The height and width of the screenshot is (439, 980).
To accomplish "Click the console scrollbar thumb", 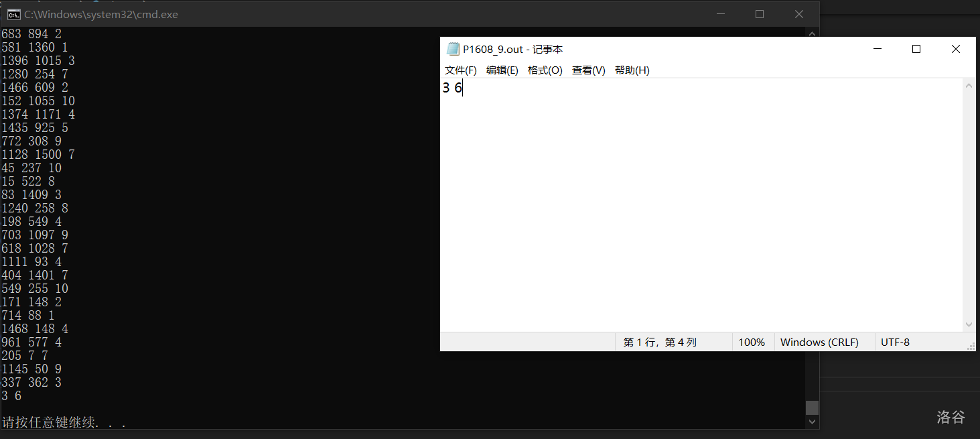I will click(x=812, y=407).
